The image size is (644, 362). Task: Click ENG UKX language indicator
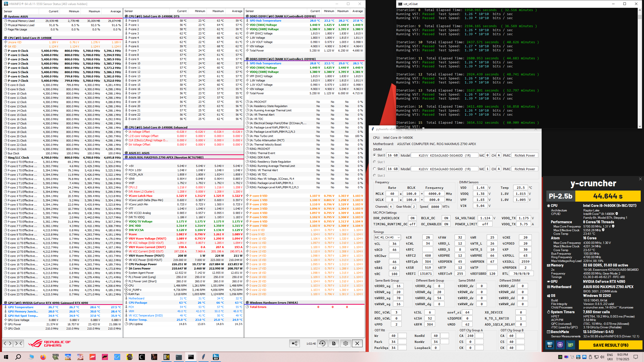[610, 357]
